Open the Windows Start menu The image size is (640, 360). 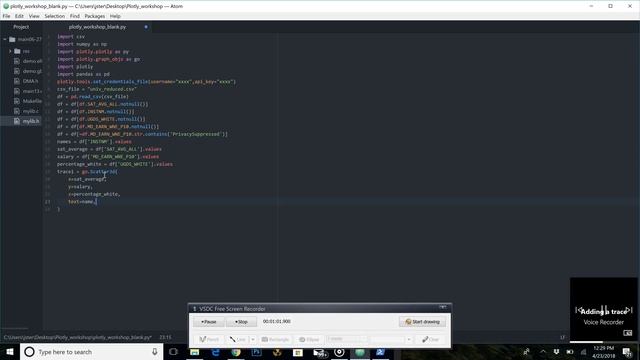click(10, 352)
